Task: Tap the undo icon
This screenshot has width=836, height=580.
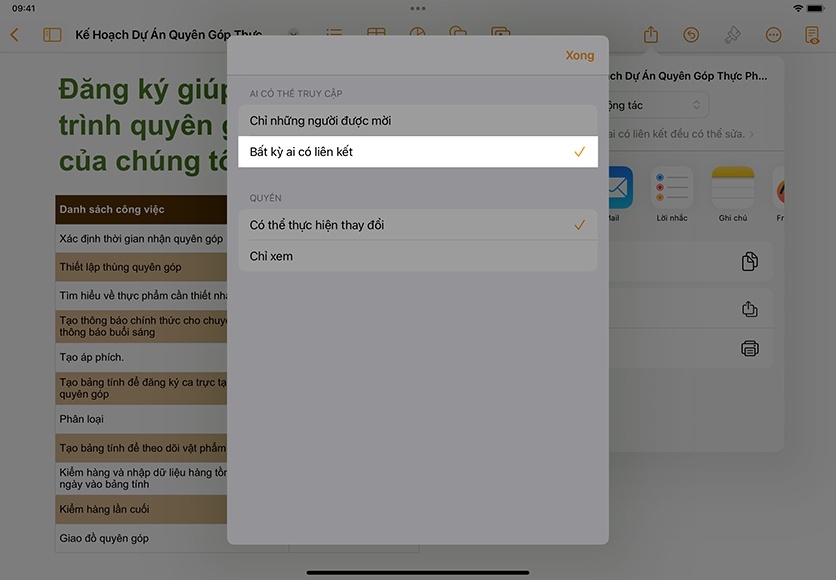Action: pyautogui.click(x=691, y=35)
